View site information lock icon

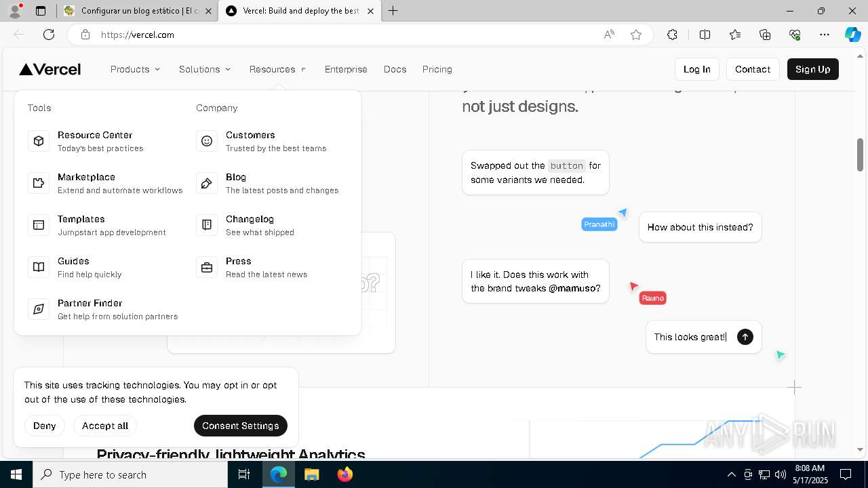85,35
